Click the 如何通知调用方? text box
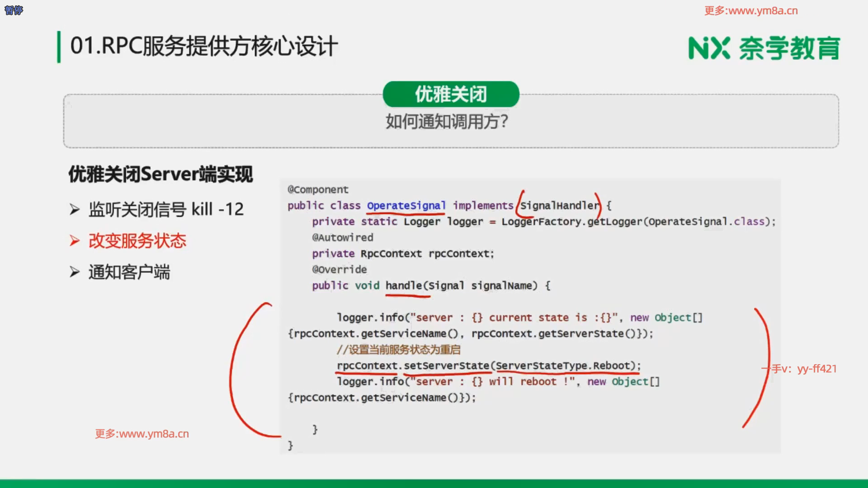Viewport: 868px width, 488px height. [447, 122]
